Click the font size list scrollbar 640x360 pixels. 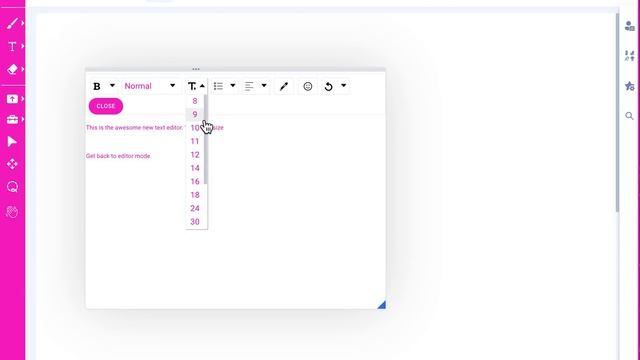[x=206, y=139]
